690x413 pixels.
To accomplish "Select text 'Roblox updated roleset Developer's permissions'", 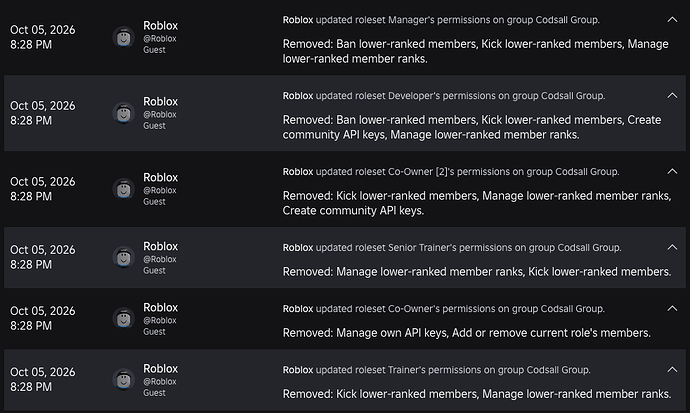I will coord(389,95).
